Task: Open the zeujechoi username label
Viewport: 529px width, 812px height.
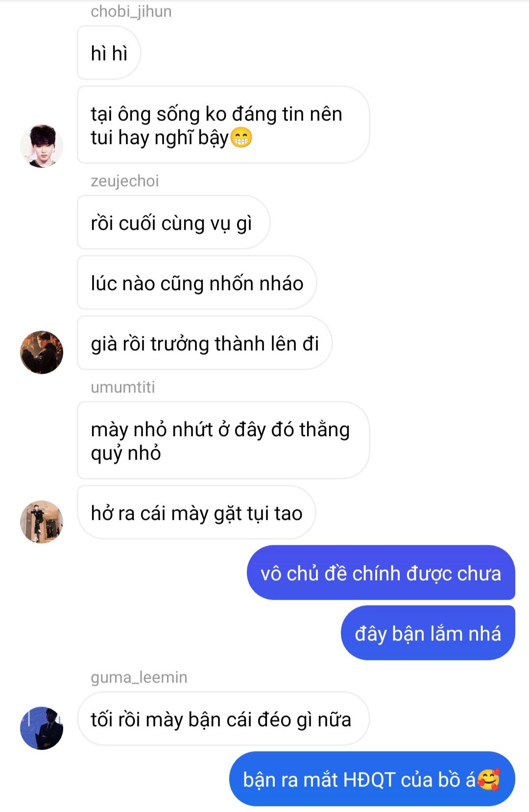Action: [x=125, y=181]
